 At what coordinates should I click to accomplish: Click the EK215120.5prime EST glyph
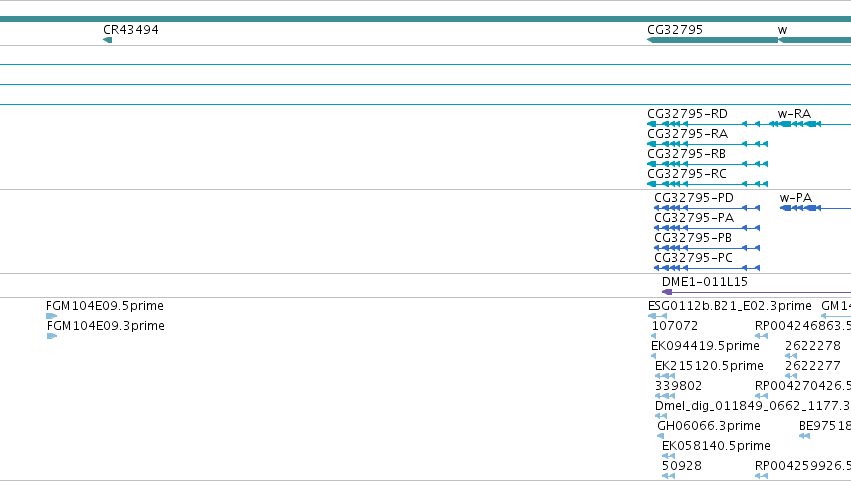click(x=665, y=376)
